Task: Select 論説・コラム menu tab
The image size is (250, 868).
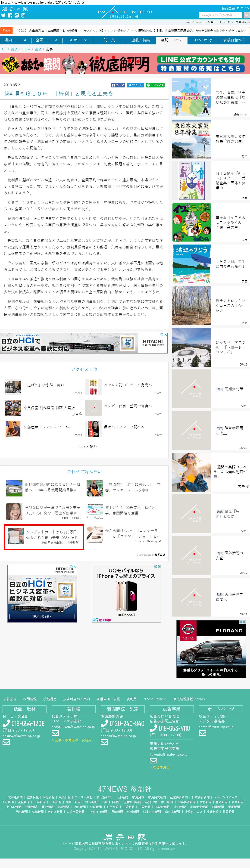Action: point(172,40)
